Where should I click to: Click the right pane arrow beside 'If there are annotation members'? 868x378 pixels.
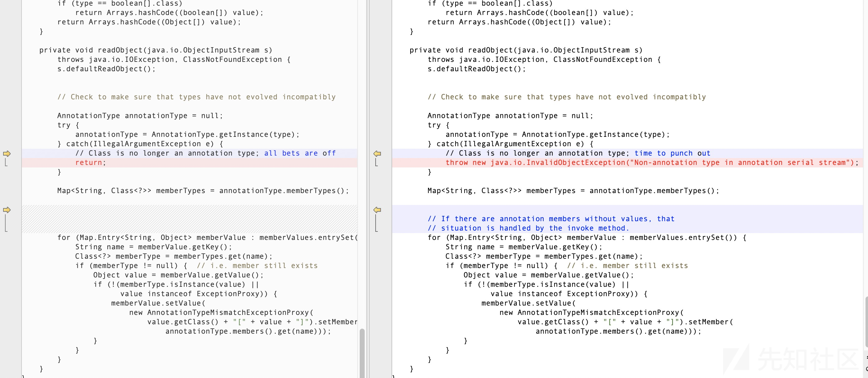[x=377, y=210]
